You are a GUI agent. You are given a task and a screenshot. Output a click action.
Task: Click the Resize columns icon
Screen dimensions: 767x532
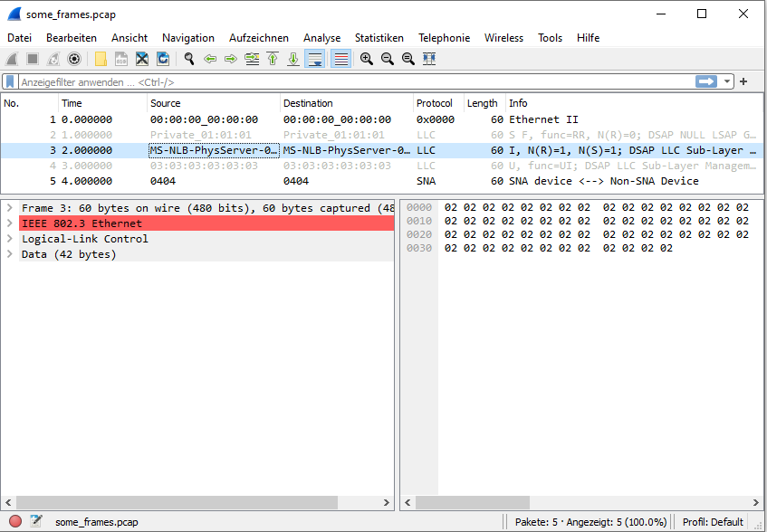[x=429, y=59]
